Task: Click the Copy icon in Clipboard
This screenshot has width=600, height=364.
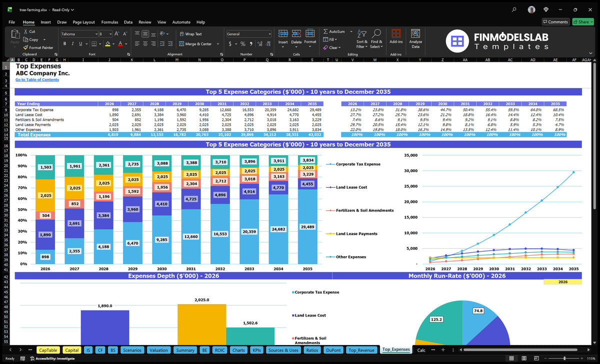Action: (25, 39)
